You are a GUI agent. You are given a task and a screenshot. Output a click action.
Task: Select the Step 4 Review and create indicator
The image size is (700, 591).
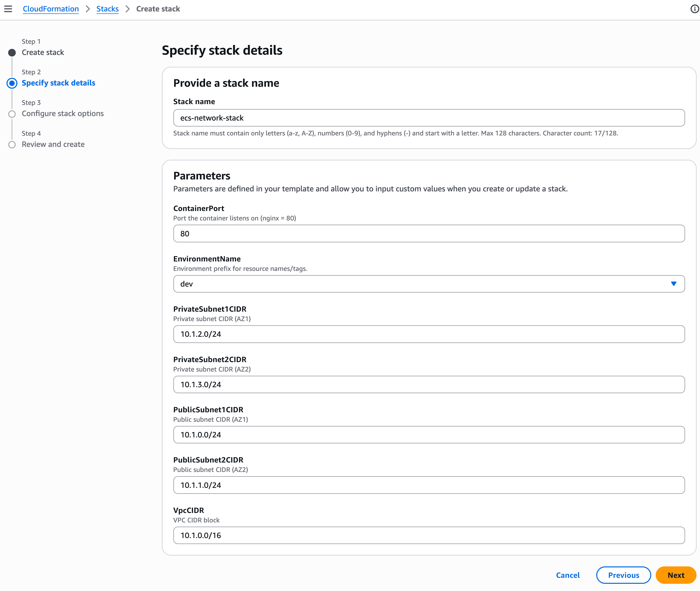click(x=12, y=145)
